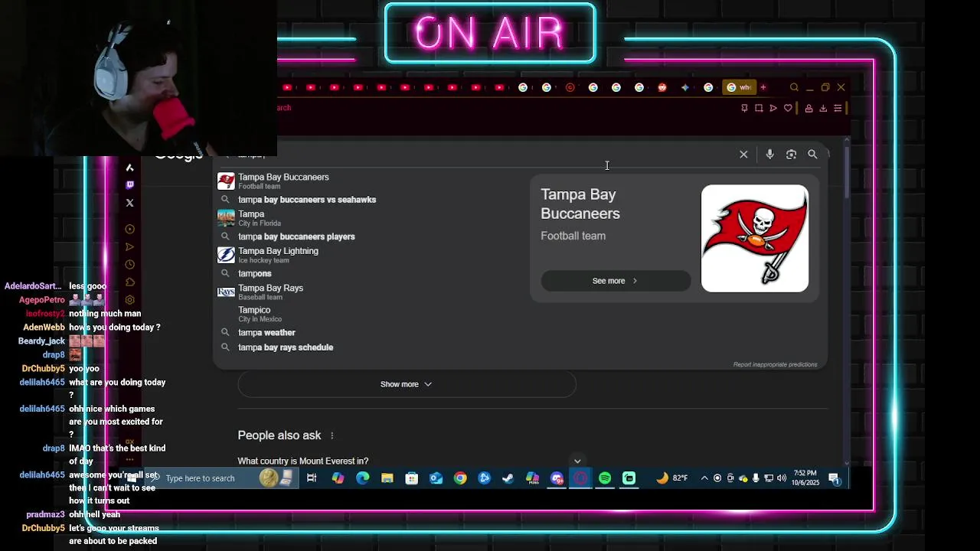The width and height of the screenshot is (980, 551).
Task: Start Google voice search with microphone
Action: coord(769,155)
